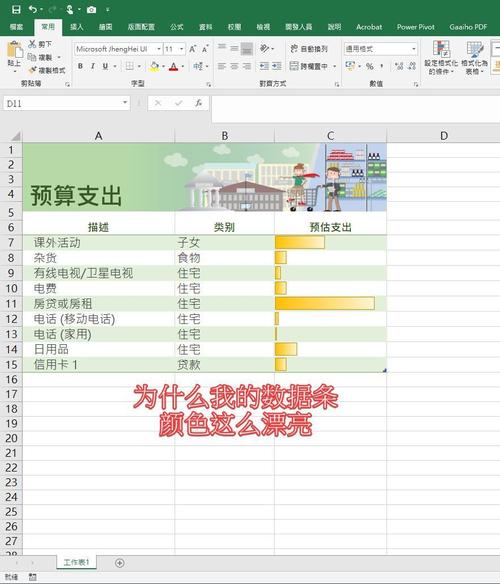Image resolution: width=500 pixels, height=584 pixels.
Task: Click the phonetic guide (中) icon
Action: (x=198, y=66)
